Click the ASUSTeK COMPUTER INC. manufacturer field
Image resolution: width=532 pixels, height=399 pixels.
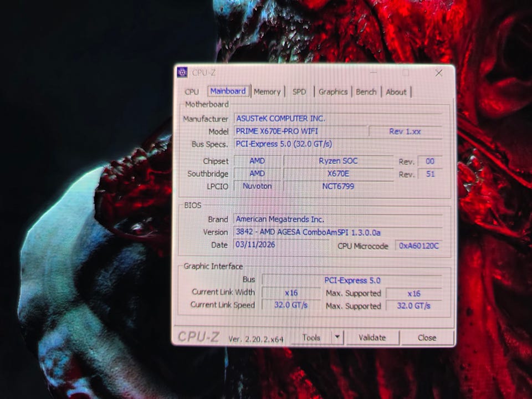(338, 119)
